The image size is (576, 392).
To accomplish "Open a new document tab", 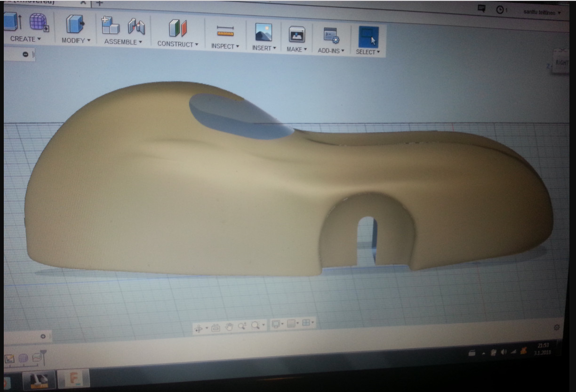I will [99, 3].
